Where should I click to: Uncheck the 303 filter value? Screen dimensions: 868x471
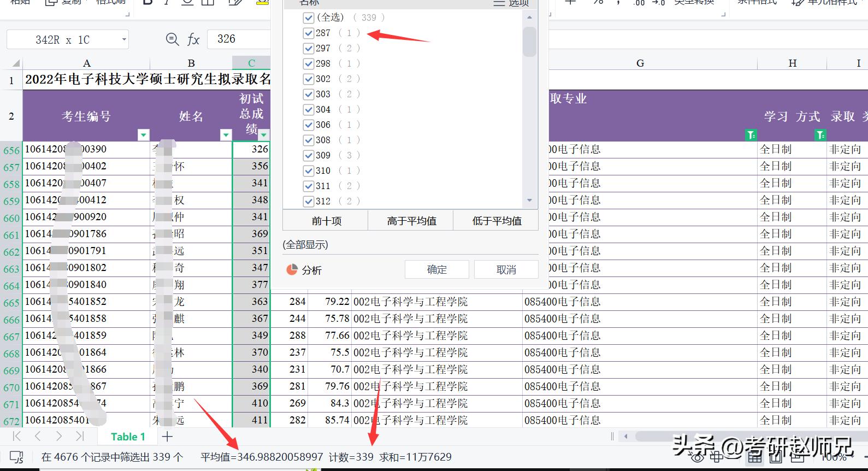309,95
